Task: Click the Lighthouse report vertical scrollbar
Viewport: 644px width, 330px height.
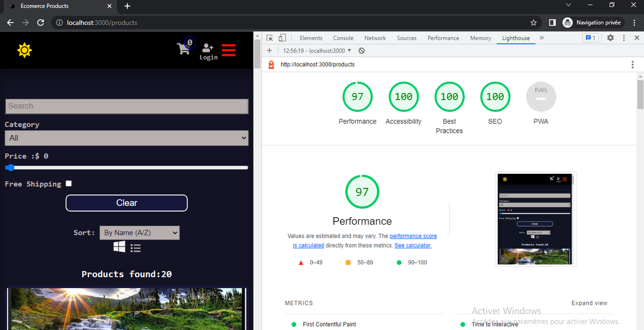Action: pos(640,94)
